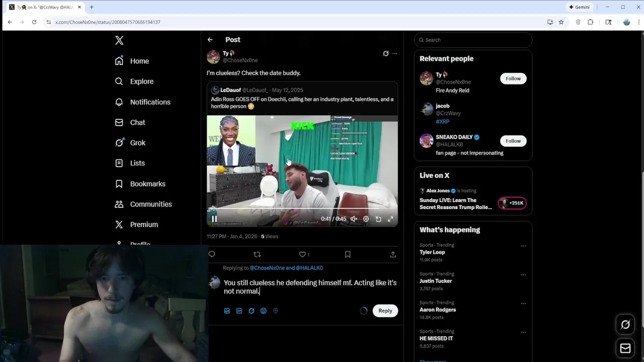
Task: Open Grok from sidebar
Action: point(130,143)
